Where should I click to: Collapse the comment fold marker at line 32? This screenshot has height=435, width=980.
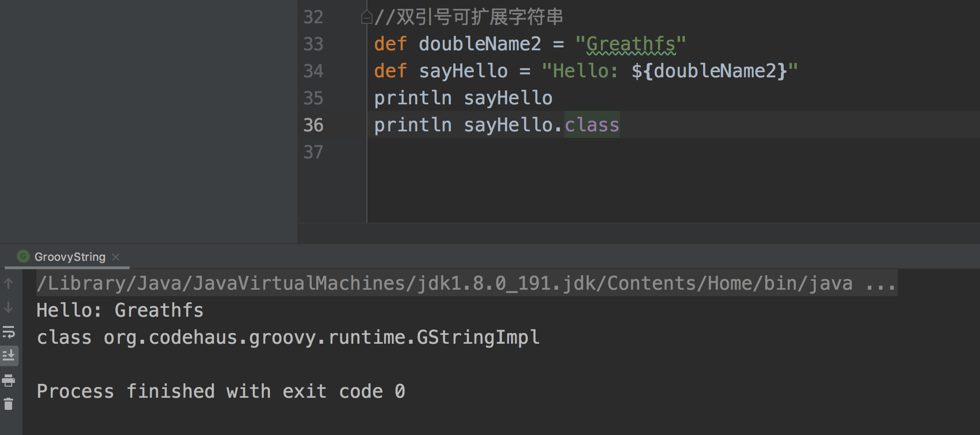(x=366, y=17)
